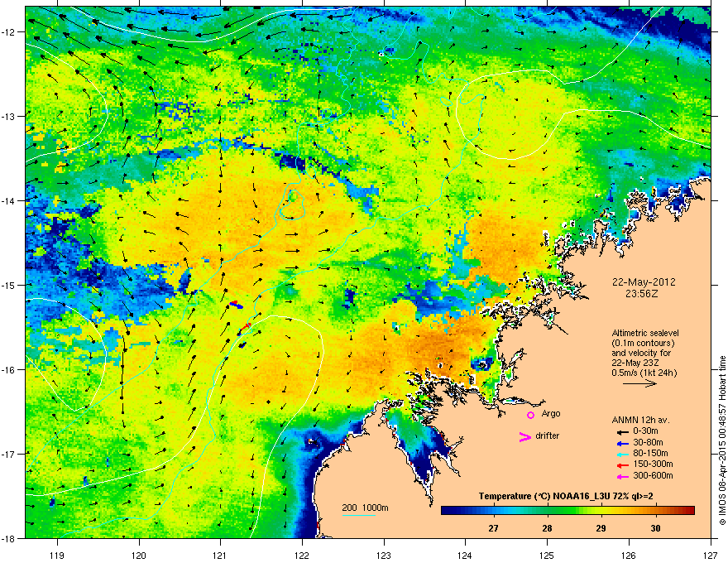The width and height of the screenshot is (728, 563).
Task: Click the cyan 200 1000m isobath legend line
Action: click(x=358, y=515)
